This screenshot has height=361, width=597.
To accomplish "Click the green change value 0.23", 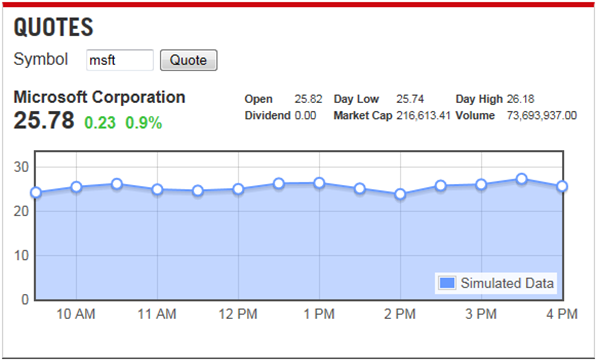I will [100, 123].
